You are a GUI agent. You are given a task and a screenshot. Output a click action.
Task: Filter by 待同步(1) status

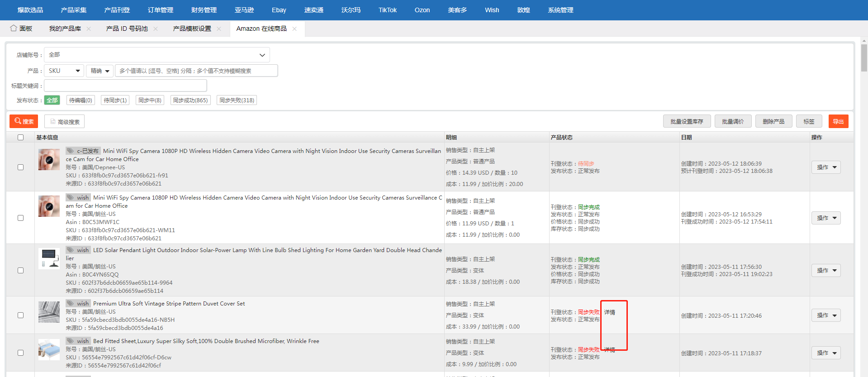115,100
